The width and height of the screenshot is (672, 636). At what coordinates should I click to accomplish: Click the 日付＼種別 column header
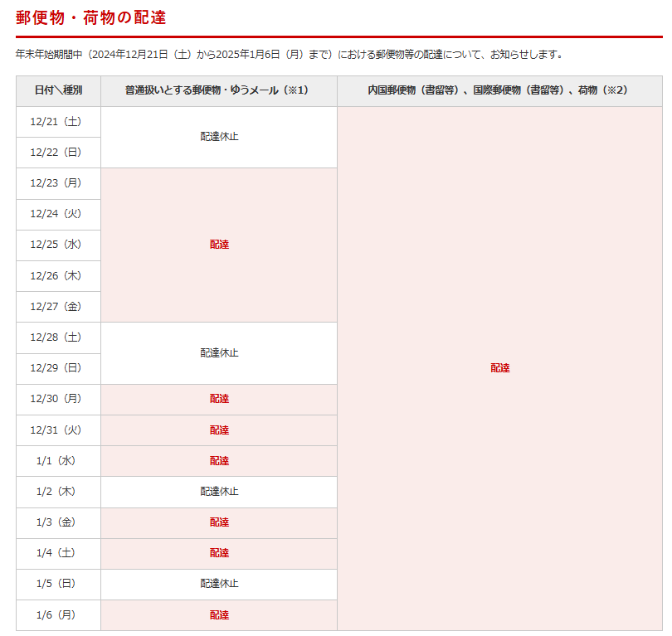[58, 90]
